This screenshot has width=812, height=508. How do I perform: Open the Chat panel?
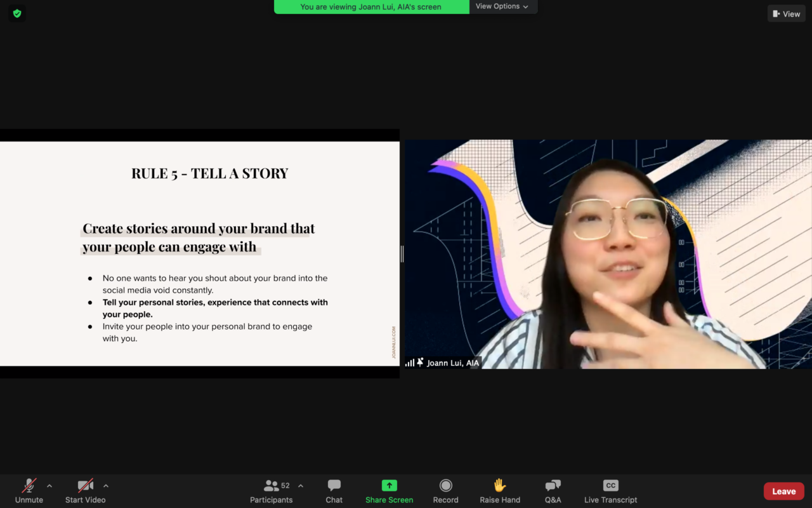334,490
